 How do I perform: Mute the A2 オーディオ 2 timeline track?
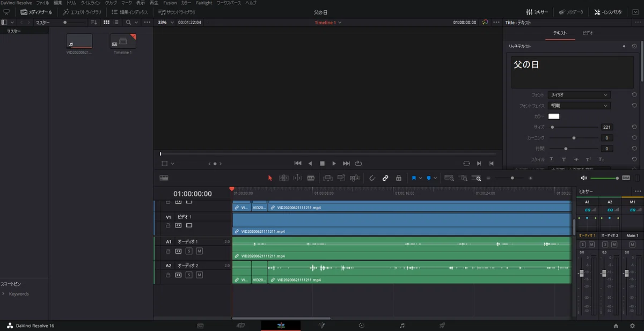click(199, 275)
